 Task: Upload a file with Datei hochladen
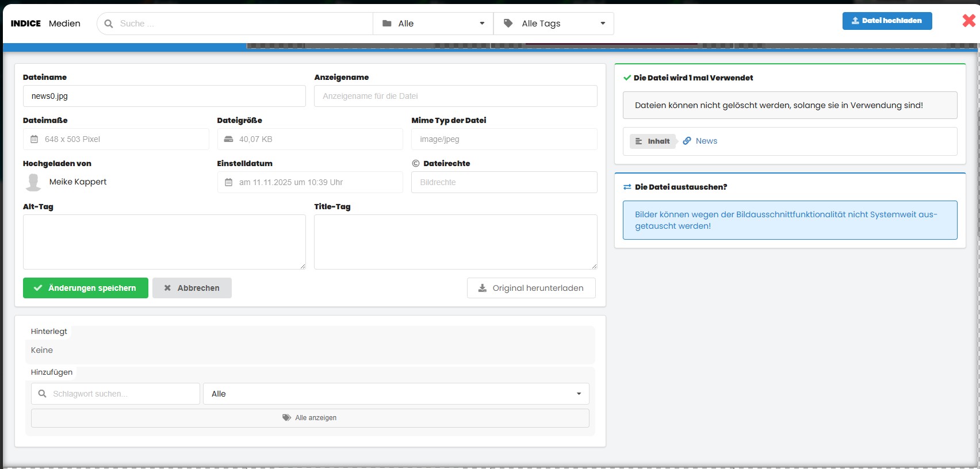pyautogui.click(x=887, y=21)
